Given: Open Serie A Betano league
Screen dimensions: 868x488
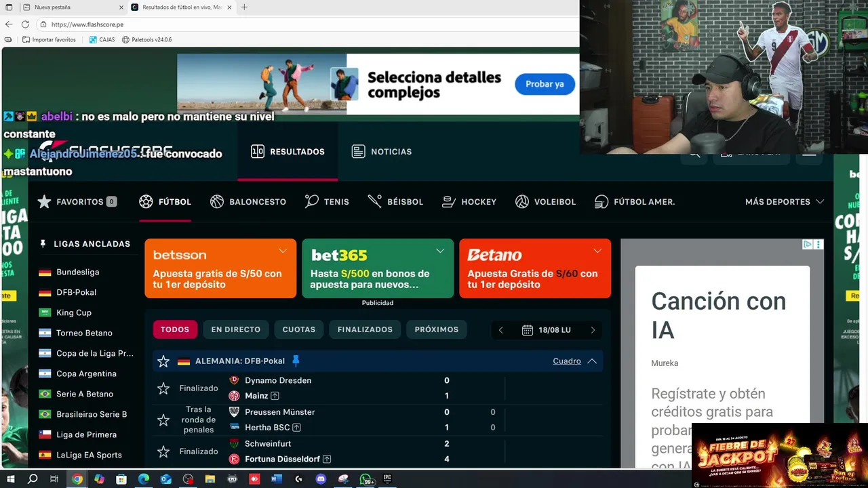Looking at the screenshot, I should (85, 394).
